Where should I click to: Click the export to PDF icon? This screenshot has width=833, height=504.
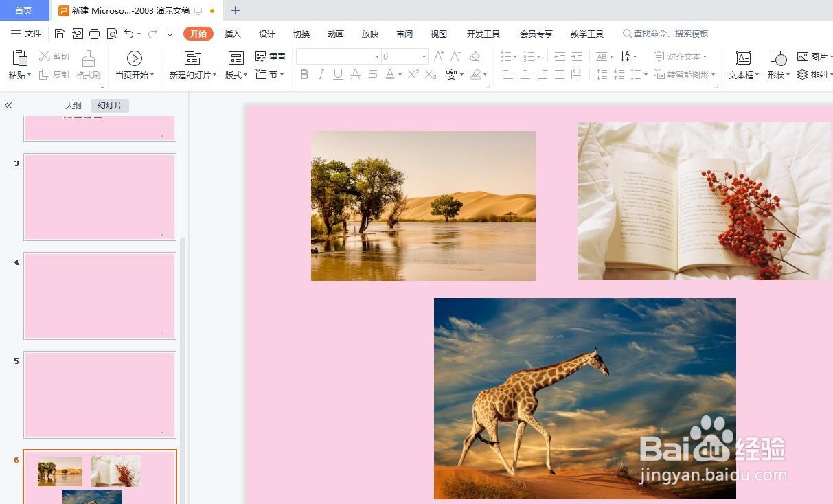(x=77, y=34)
